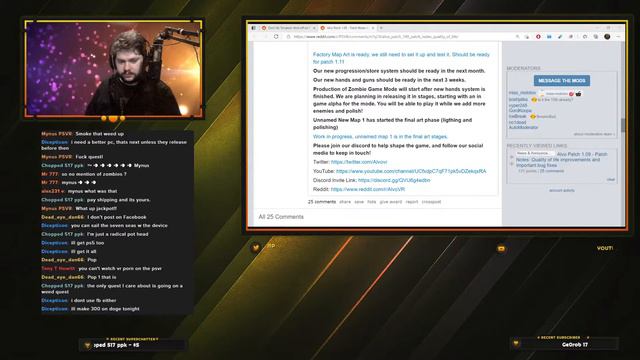Click the magnifier icon in the address bar

[x=518, y=37]
